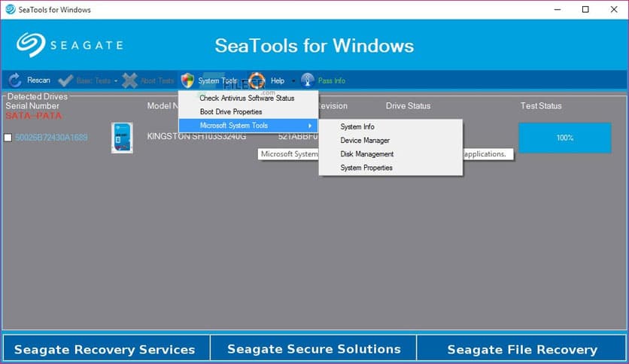Open Seagate Secure Solutions
629x364 pixels.
click(x=313, y=348)
